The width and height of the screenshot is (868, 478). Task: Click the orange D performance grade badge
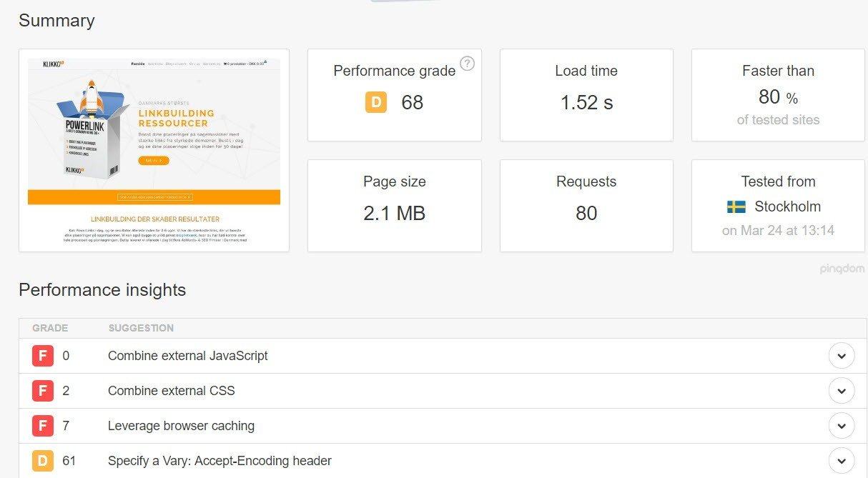pos(376,103)
